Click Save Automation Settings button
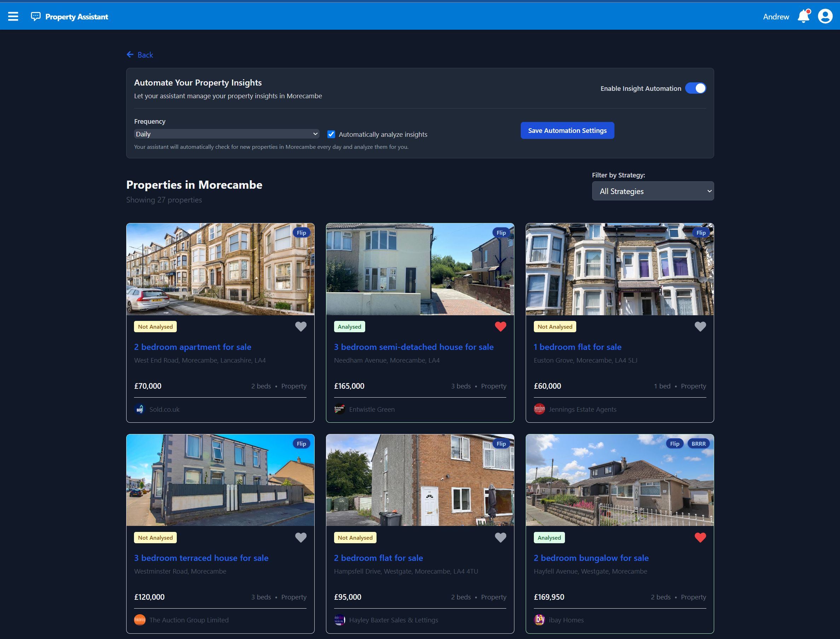The height and width of the screenshot is (639, 840). (567, 130)
